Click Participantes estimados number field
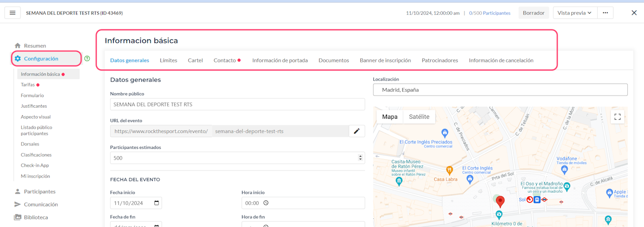 pos(237,158)
